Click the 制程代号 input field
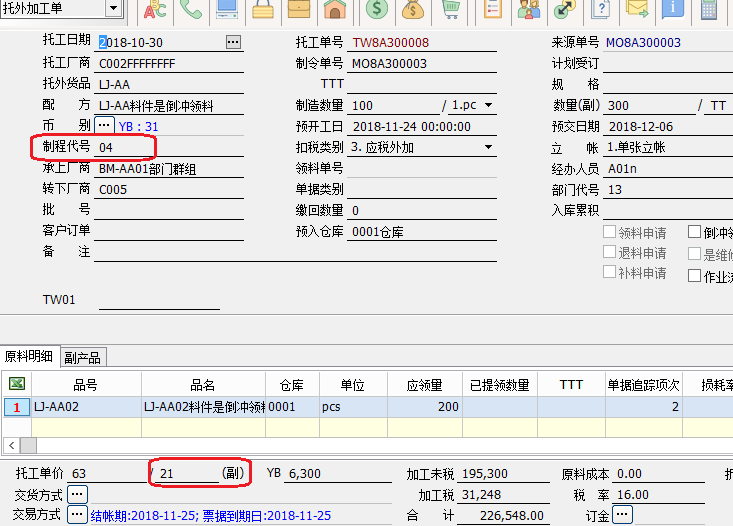The width and height of the screenshot is (733, 526). click(168, 147)
